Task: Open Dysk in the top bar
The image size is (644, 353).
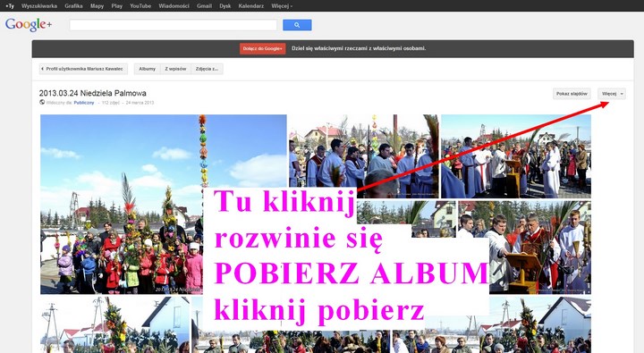Action: point(225,5)
